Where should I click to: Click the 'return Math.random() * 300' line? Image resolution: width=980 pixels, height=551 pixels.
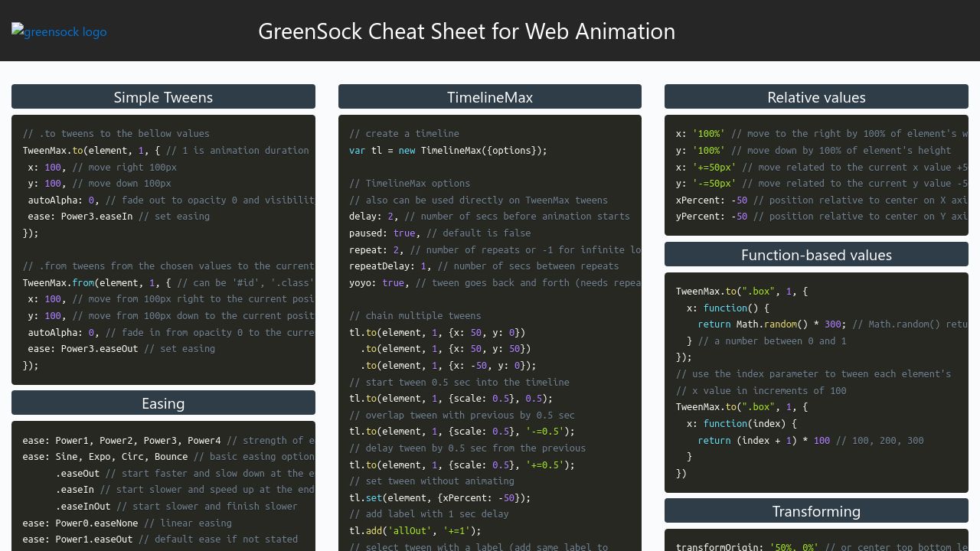pyautogui.click(x=832, y=324)
